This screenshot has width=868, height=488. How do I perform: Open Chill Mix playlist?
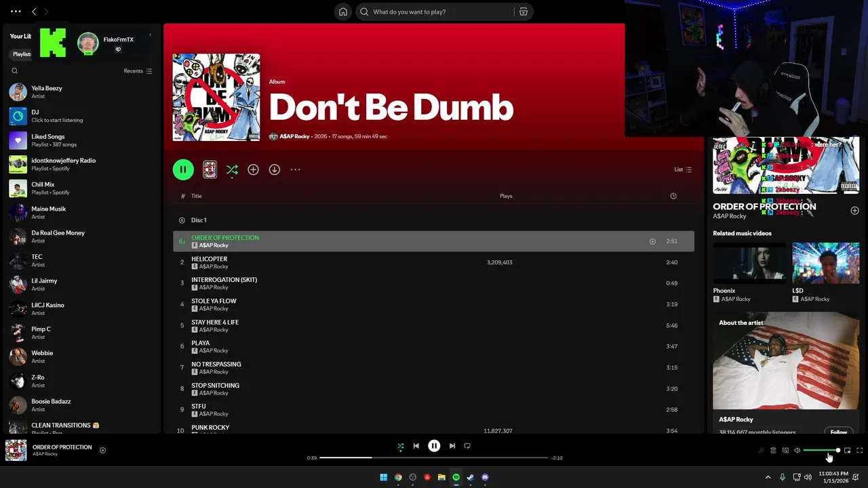pos(81,188)
